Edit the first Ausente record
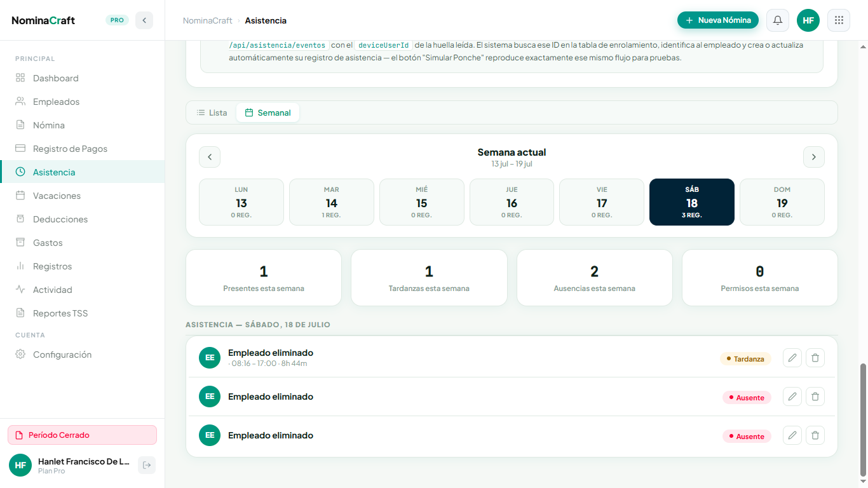This screenshot has height=488, width=868. pyautogui.click(x=792, y=397)
